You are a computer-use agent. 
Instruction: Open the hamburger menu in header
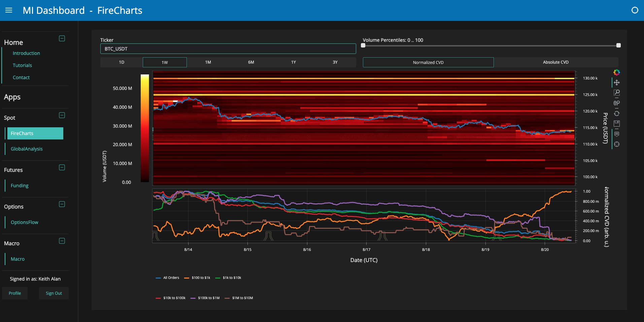coord(9,10)
